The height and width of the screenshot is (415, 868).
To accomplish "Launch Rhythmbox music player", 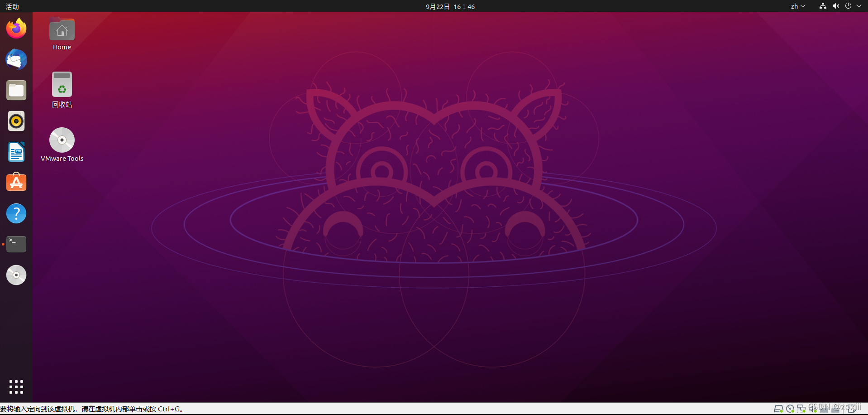I will tap(16, 121).
